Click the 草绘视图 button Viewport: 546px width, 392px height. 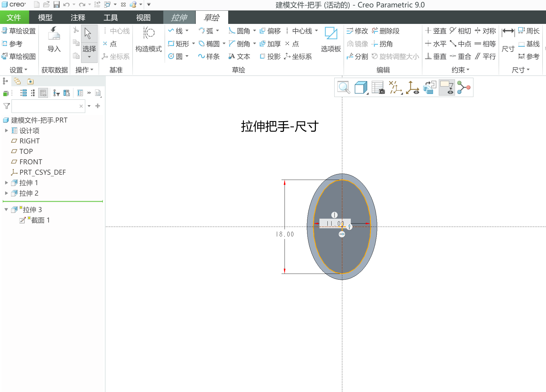click(x=19, y=56)
